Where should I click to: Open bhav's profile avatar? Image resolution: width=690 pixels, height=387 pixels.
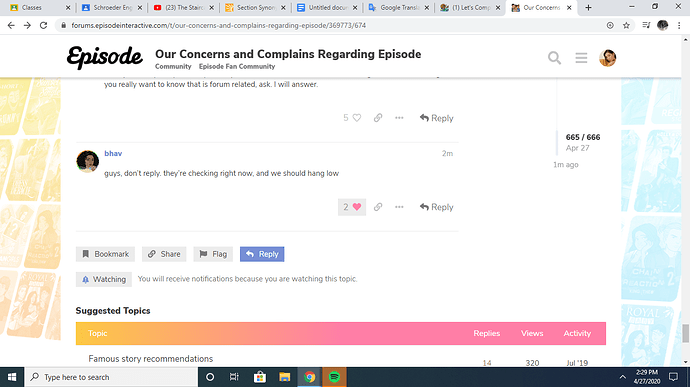click(x=87, y=161)
